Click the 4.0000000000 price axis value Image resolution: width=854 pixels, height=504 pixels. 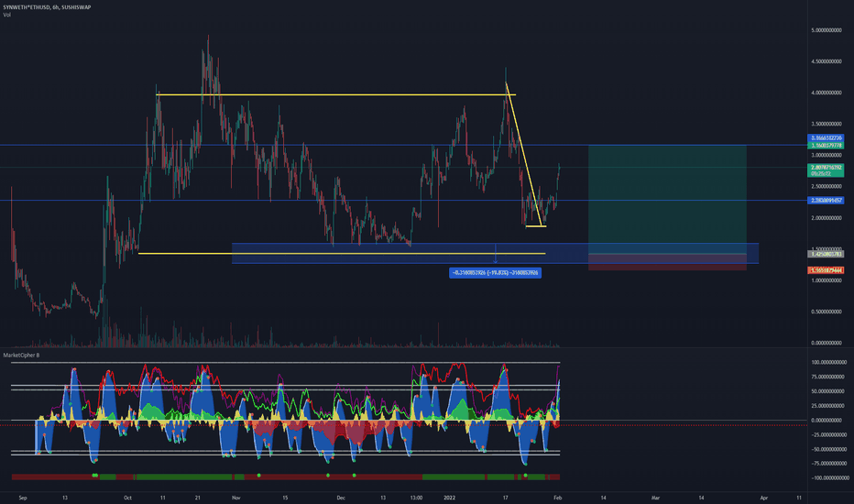(x=827, y=93)
